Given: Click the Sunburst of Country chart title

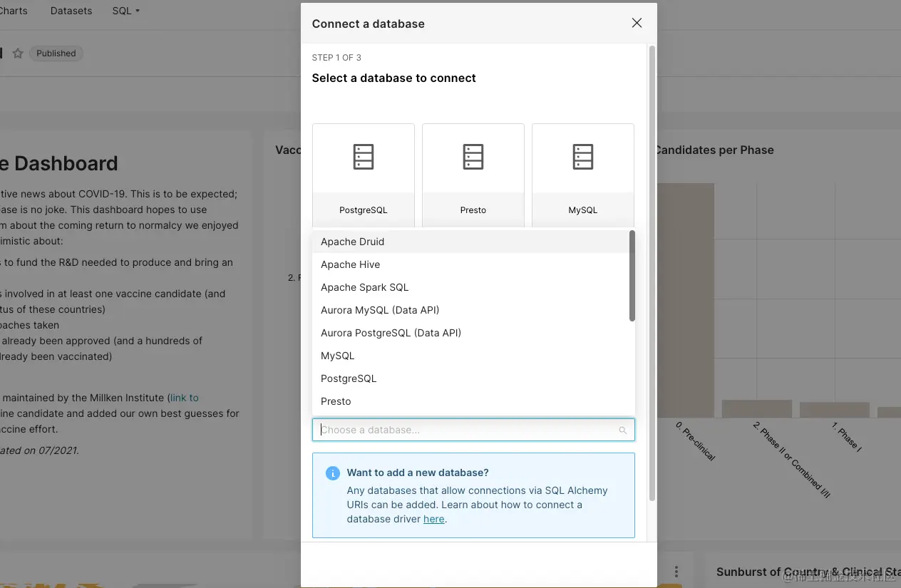Looking at the screenshot, I should click(808, 572).
